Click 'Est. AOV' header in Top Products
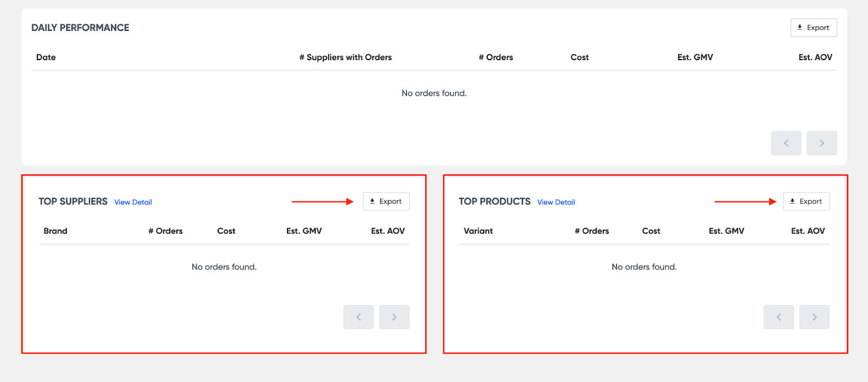Image resolution: width=868 pixels, height=382 pixels. (808, 231)
